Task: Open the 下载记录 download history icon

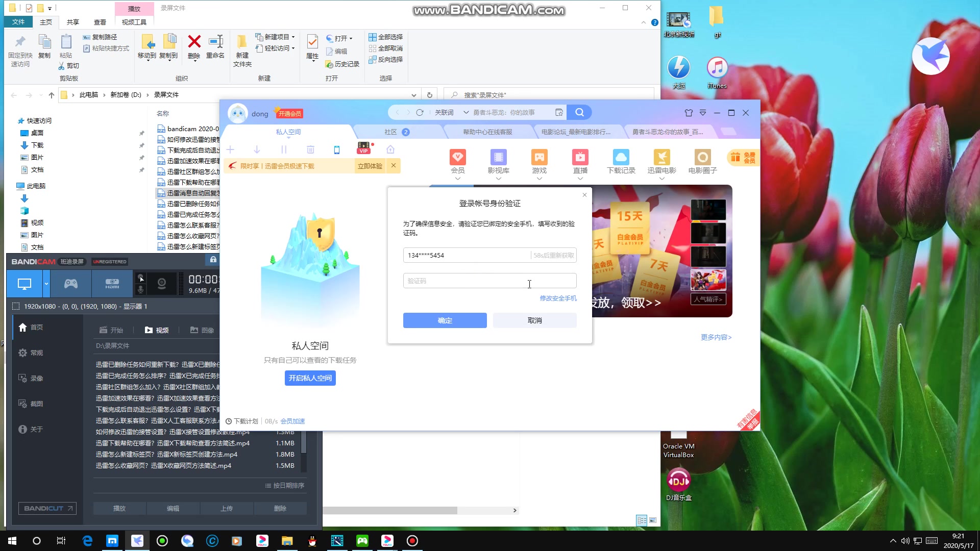Action: pos(621,157)
